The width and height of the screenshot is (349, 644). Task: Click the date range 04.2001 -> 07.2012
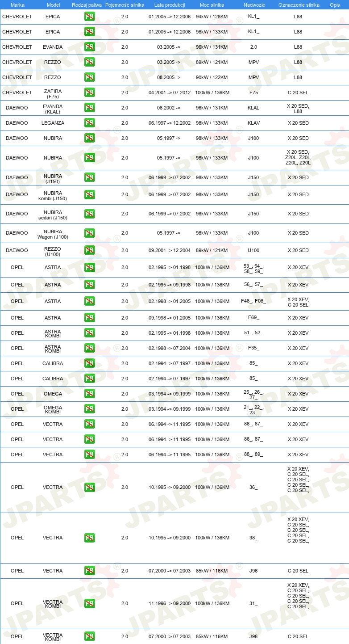coord(170,93)
